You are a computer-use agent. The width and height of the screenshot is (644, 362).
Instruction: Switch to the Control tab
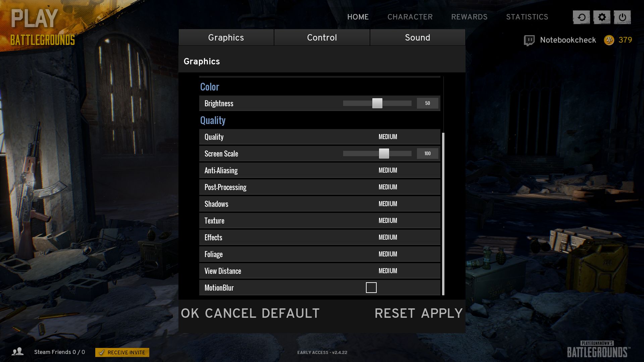click(322, 37)
